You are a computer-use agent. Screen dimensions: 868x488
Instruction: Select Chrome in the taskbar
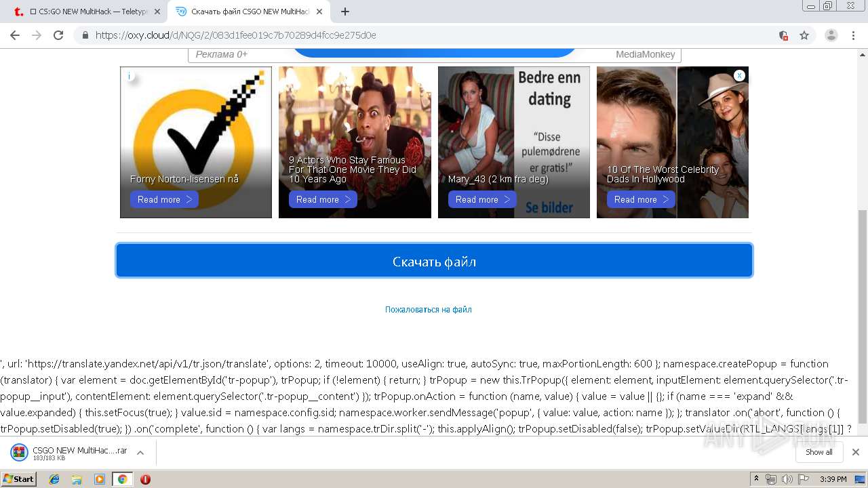coord(122,479)
